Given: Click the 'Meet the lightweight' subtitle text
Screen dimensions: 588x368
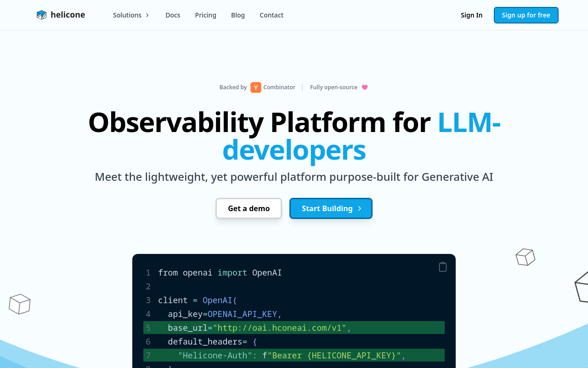Looking at the screenshot, I should pos(294,177).
